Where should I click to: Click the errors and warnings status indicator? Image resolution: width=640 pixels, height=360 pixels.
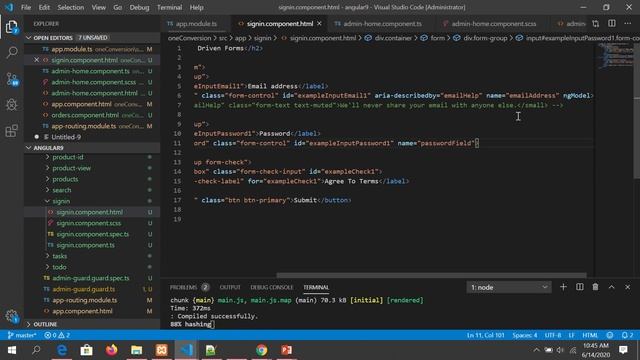(x=57, y=335)
